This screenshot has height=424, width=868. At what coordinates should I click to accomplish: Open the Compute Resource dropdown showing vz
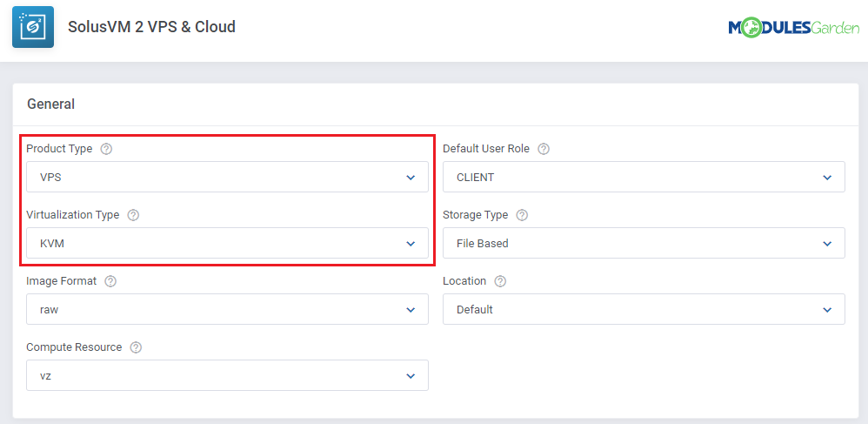[x=228, y=375]
